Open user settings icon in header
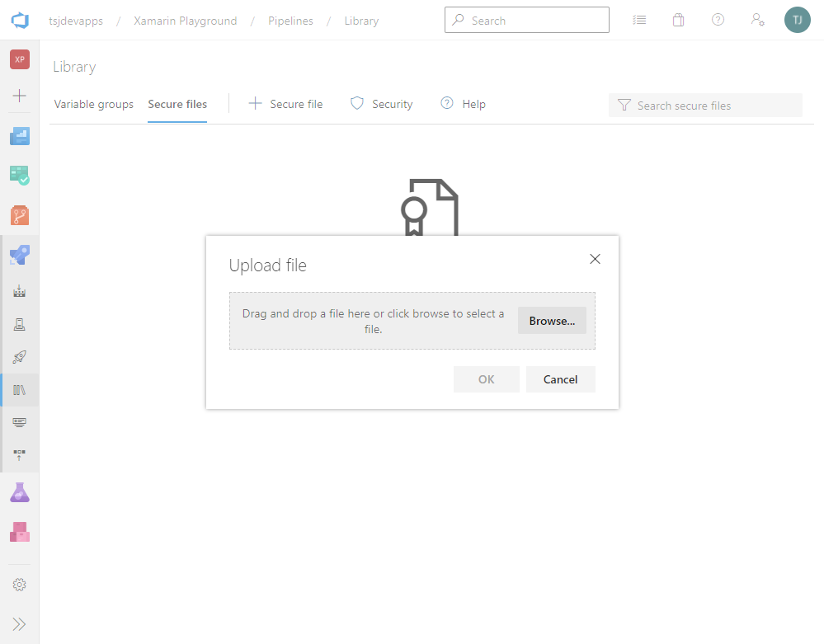The height and width of the screenshot is (644, 824). (757, 21)
